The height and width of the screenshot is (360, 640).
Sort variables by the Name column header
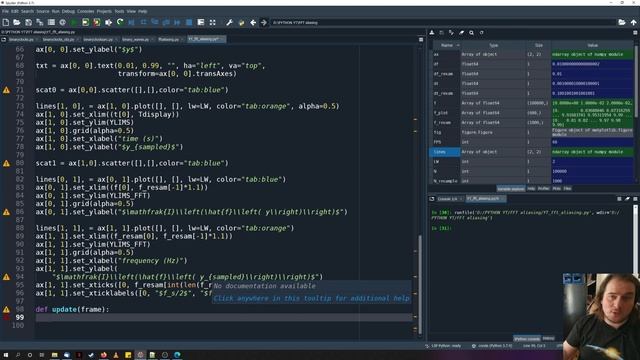(447, 45)
